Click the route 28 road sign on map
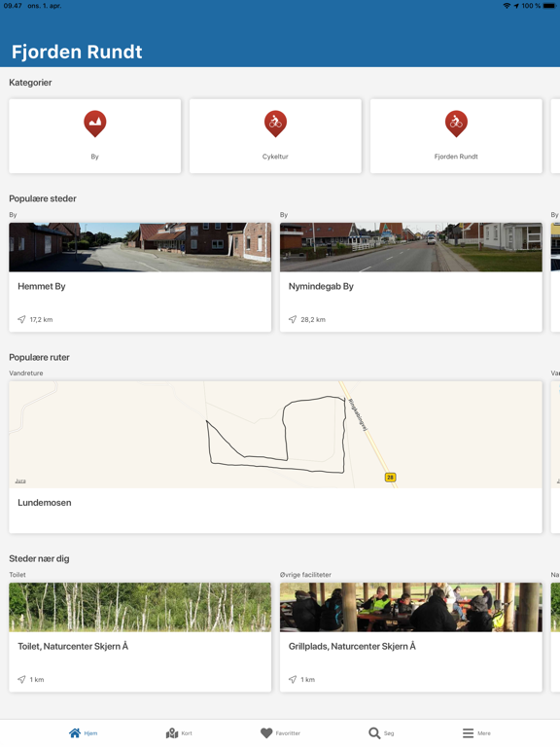Viewport: 560px width, 747px height. pyautogui.click(x=390, y=477)
